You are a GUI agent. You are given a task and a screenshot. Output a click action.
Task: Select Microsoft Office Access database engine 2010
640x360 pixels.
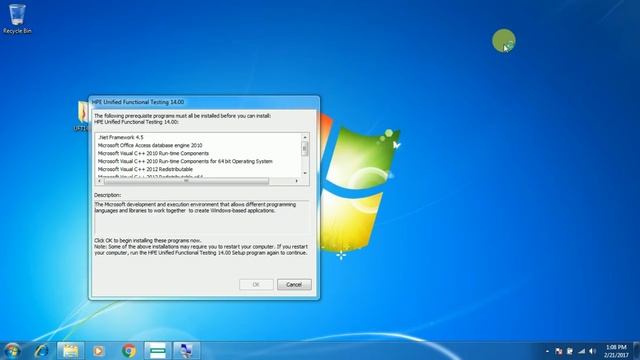click(x=150, y=145)
